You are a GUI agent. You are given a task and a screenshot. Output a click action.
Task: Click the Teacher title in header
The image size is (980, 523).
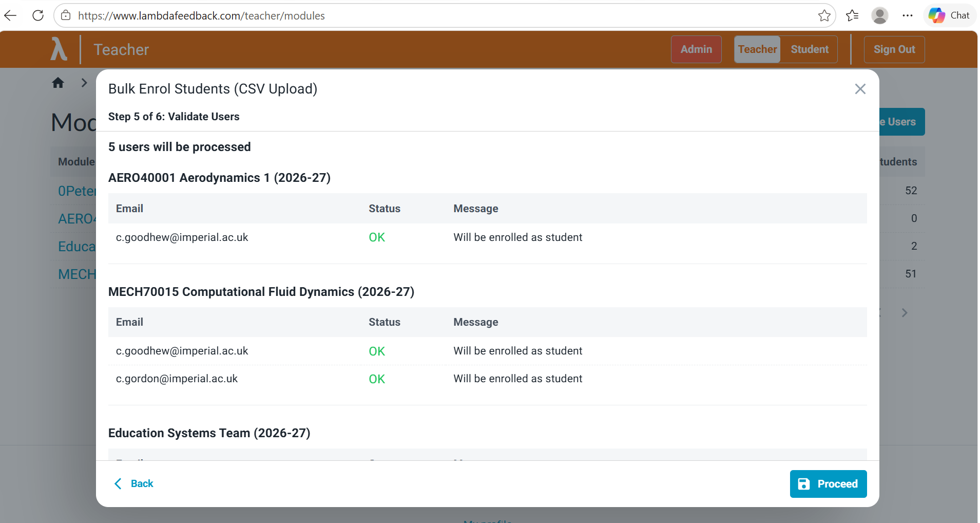[121, 50]
